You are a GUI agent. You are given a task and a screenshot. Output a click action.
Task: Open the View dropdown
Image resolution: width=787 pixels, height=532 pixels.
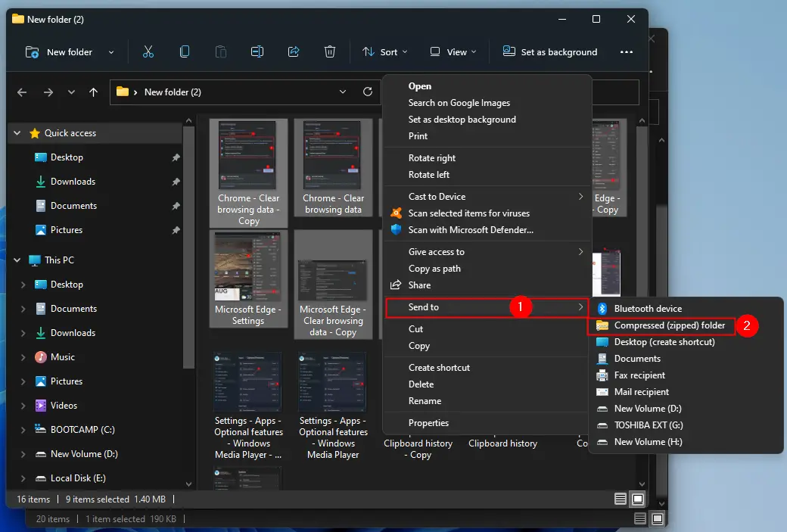(453, 51)
